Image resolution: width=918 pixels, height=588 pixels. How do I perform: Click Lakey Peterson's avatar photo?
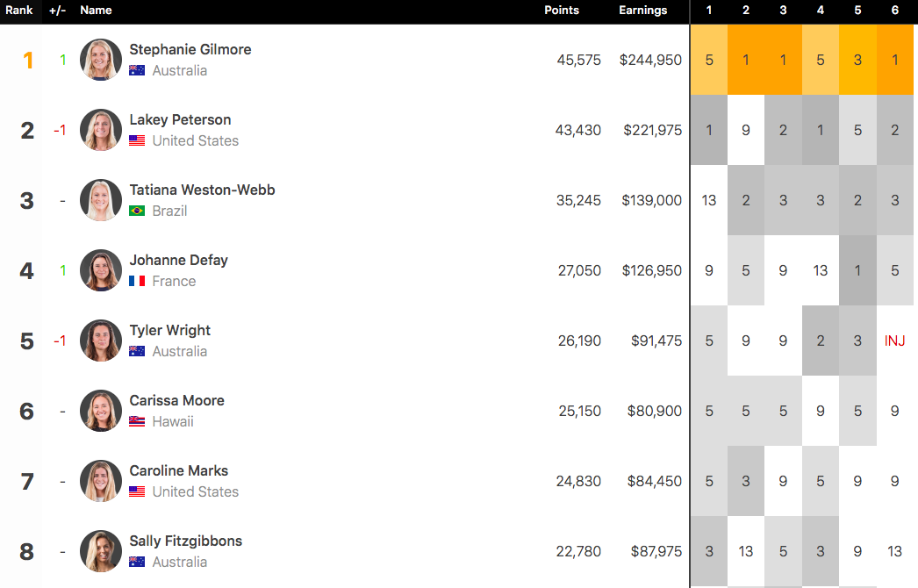click(x=101, y=130)
